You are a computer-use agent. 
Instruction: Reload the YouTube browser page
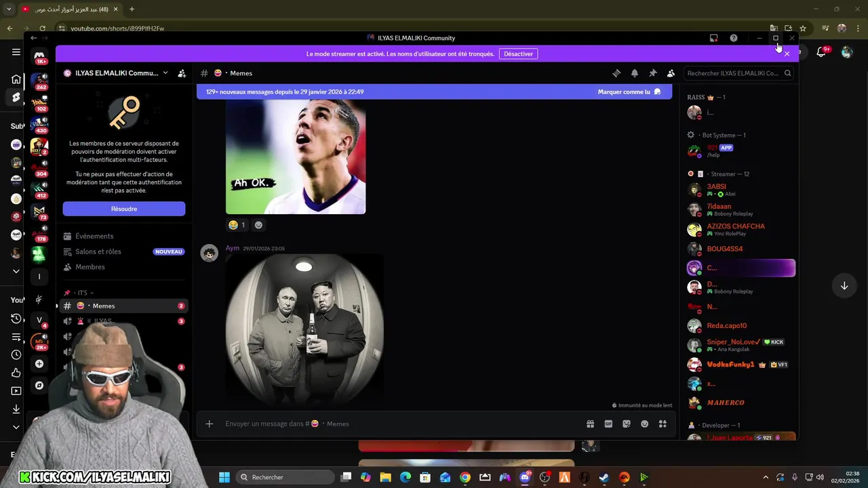click(x=42, y=28)
